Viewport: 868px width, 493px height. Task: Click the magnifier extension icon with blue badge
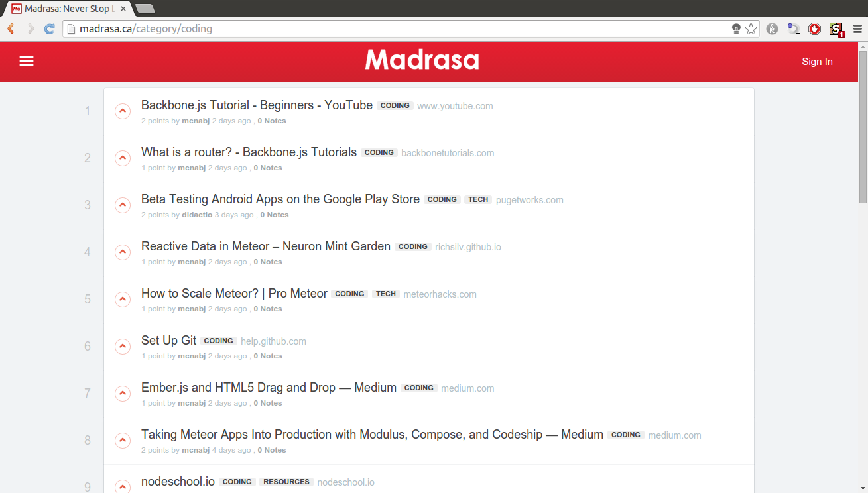793,28
